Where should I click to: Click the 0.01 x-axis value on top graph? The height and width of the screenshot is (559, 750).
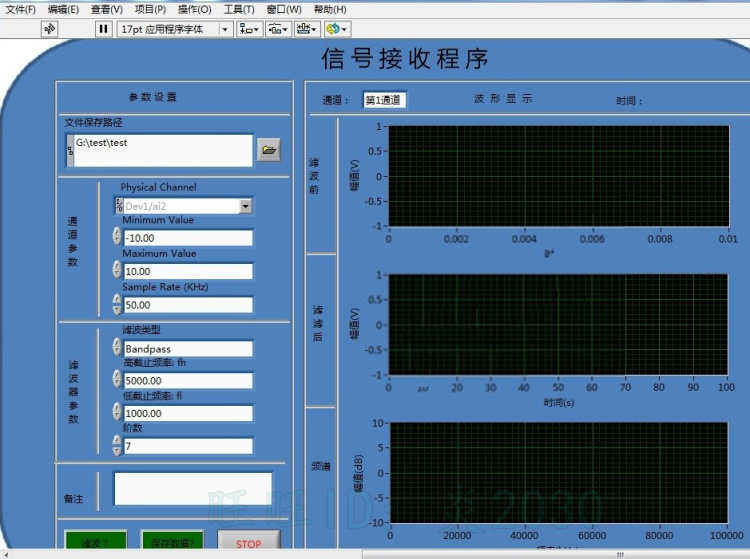coord(728,239)
